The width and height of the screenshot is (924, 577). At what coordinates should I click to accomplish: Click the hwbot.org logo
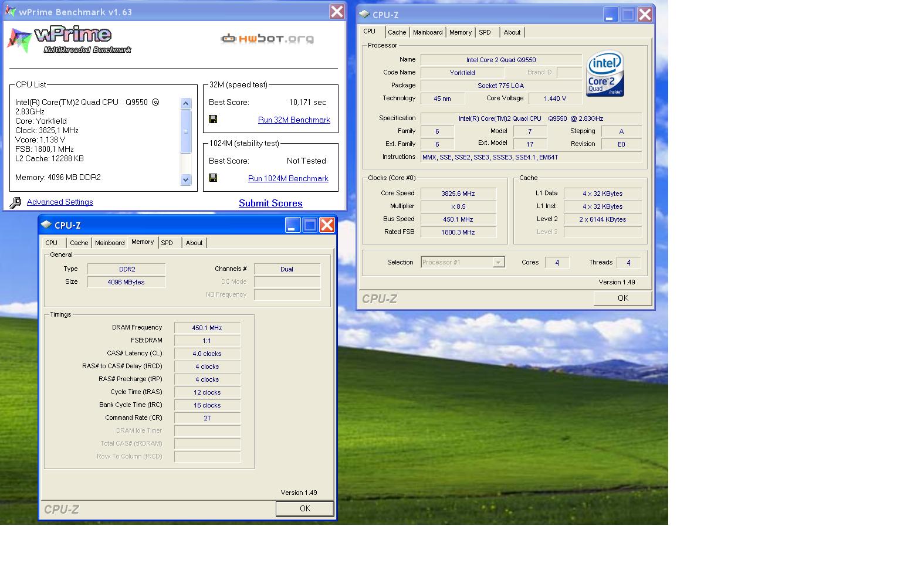tap(267, 39)
